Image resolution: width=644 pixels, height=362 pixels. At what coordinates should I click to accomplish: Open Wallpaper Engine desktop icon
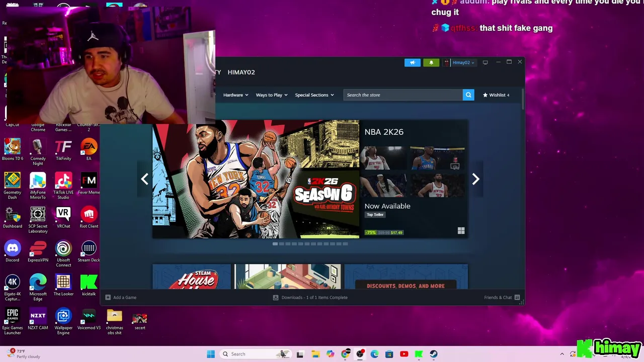click(x=63, y=322)
